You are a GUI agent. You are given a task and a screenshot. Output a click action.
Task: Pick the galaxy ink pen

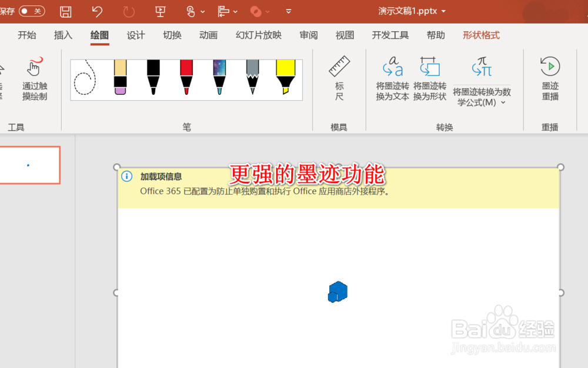[x=219, y=77]
